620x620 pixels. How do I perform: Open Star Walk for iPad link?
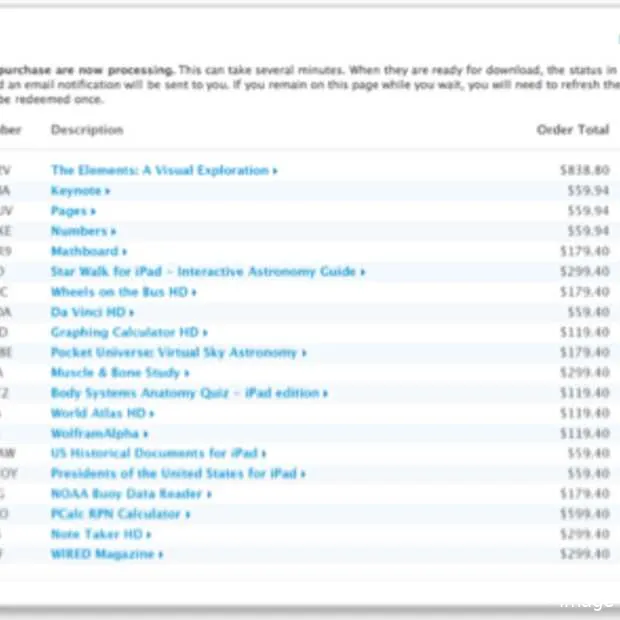[x=204, y=271]
